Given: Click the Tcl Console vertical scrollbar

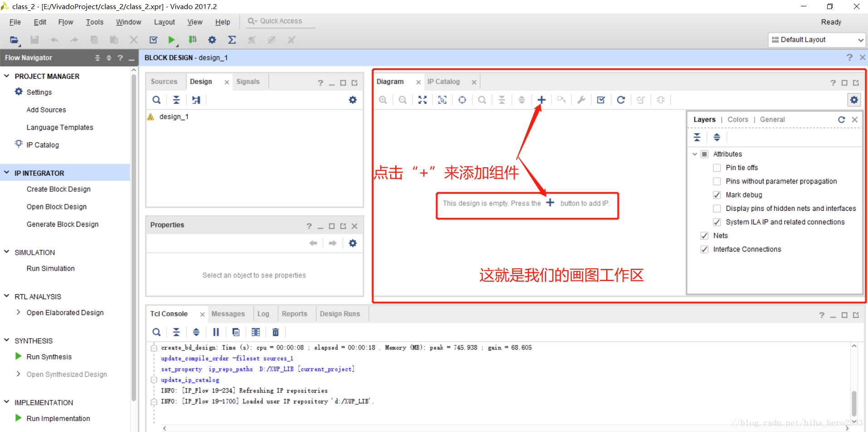Looking at the screenshot, I should (854, 403).
